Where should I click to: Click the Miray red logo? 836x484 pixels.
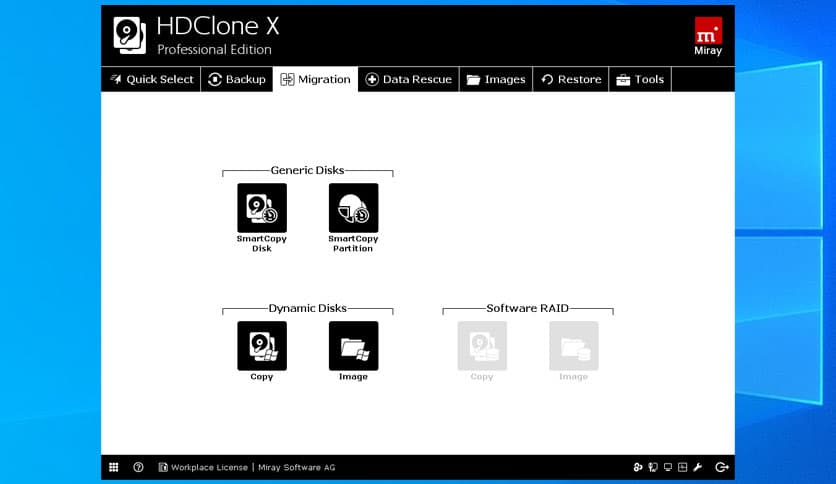(708, 30)
